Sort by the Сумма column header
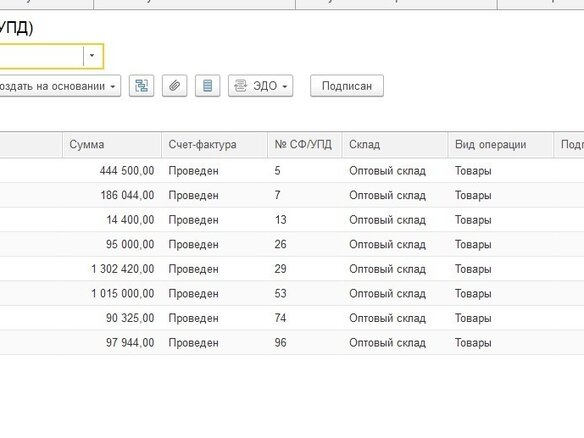The image size is (584, 438). coord(112,145)
